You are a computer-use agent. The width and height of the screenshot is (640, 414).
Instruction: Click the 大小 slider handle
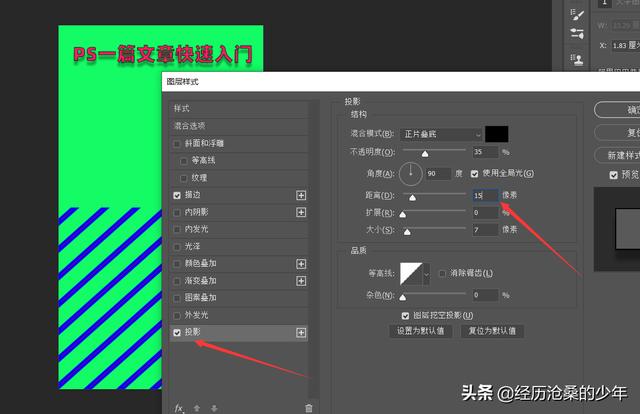(x=407, y=232)
